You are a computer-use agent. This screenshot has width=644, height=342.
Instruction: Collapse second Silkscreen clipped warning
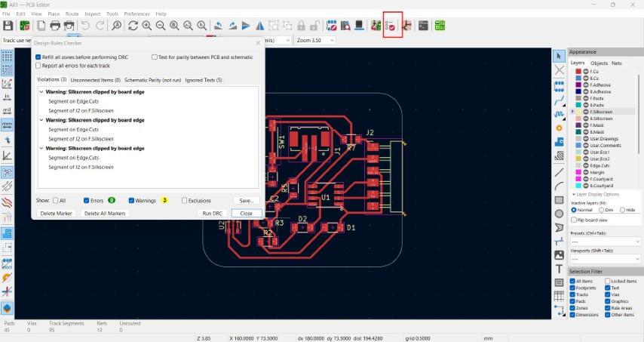[41, 120]
